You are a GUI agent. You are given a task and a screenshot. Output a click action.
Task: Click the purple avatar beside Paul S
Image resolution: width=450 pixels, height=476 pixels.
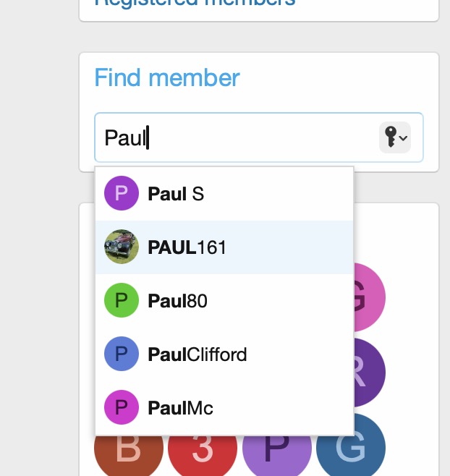tap(122, 194)
